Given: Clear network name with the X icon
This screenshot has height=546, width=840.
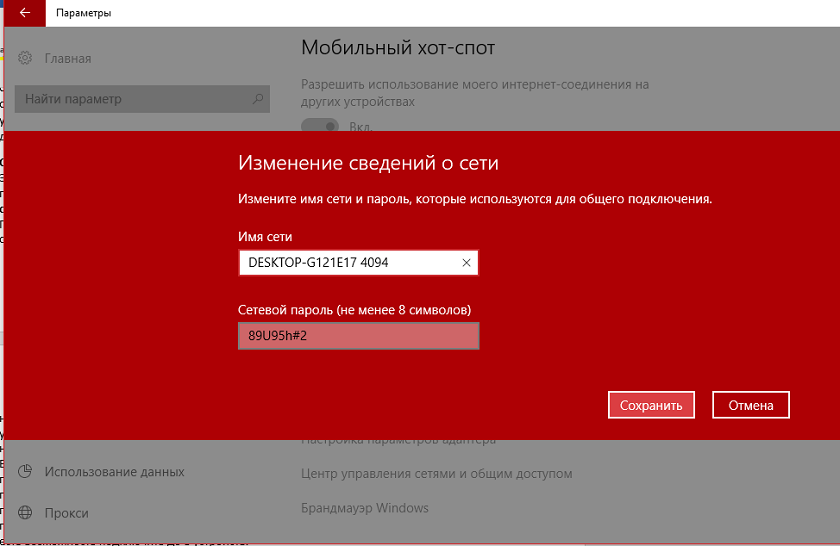Looking at the screenshot, I should (466, 263).
